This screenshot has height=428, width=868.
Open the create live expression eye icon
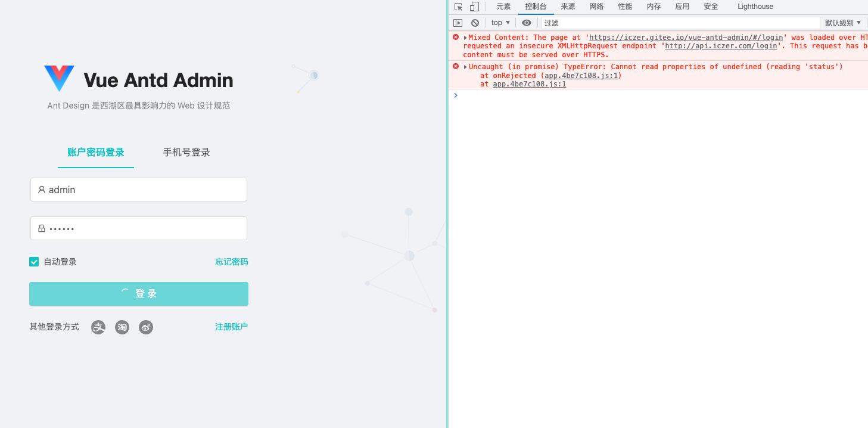[x=527, y=22]
